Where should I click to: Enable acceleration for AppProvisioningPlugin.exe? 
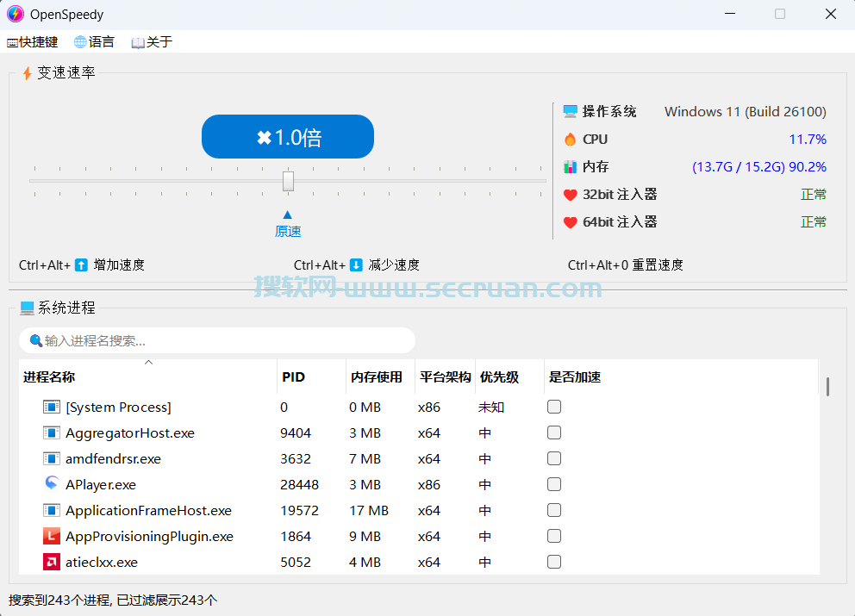tap(554, 536)
